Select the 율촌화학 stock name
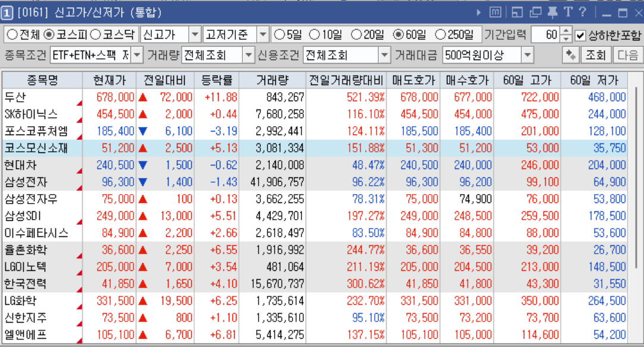 (26, 250)
